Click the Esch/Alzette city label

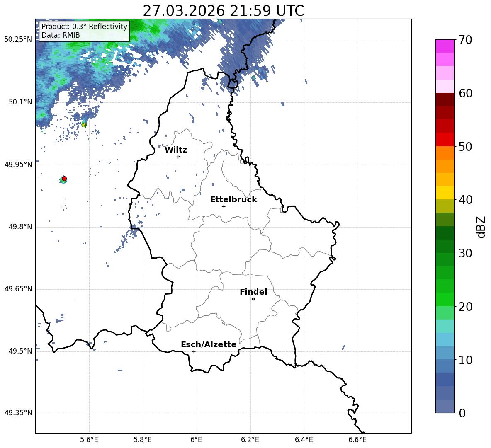209,344
